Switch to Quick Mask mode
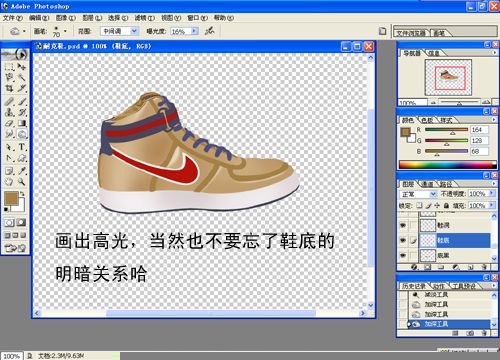The height and width of the screenshot is (360, 500). pos(21,223)
